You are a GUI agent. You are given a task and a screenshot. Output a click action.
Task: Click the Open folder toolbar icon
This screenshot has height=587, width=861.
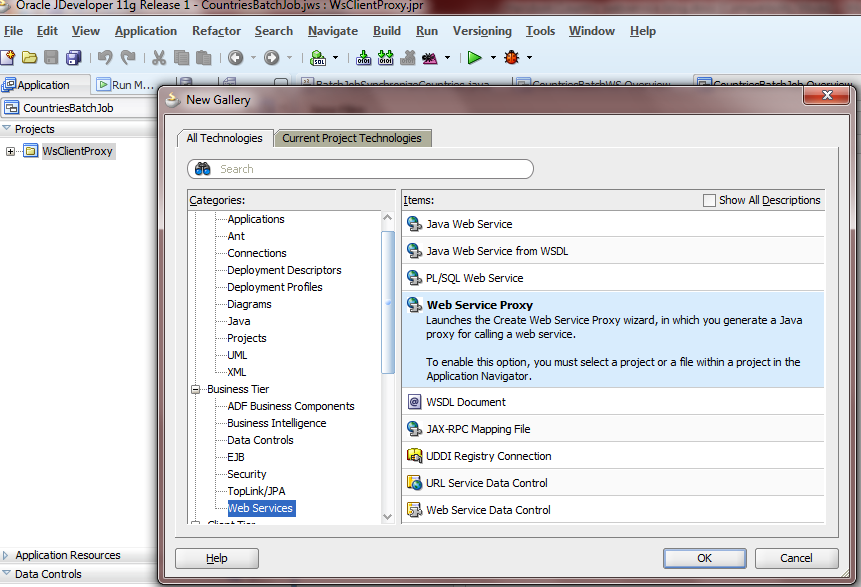(x=30, y=58)
